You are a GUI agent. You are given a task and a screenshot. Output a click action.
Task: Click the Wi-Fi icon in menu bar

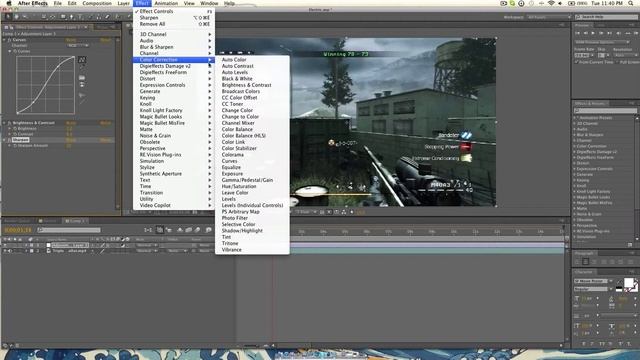tap(551, 3)
